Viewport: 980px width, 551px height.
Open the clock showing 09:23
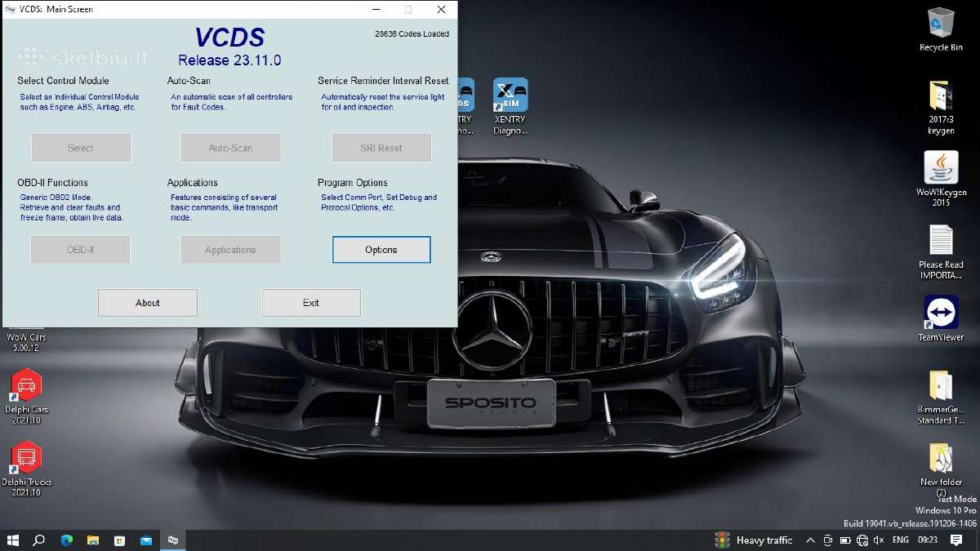point(929,540)
